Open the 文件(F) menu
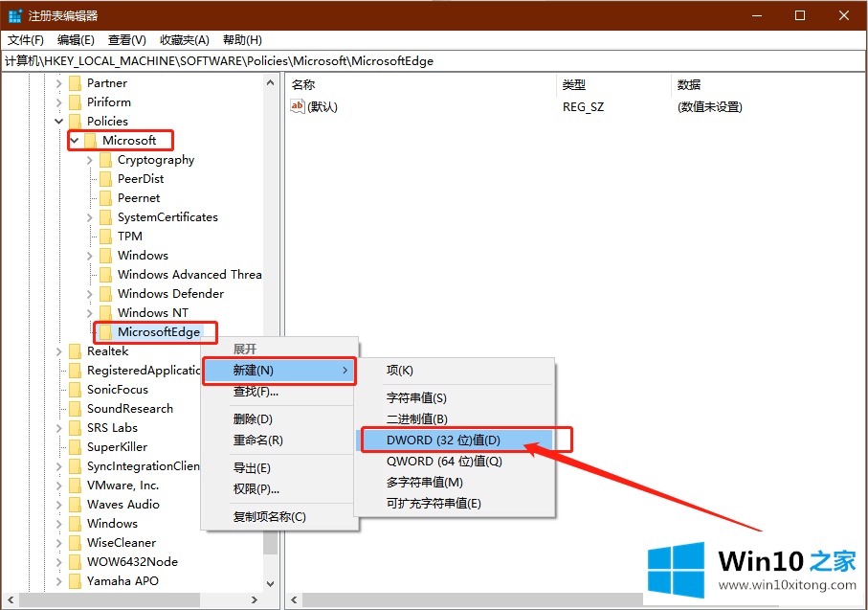 pyautogui.click(x=26, y=40)
